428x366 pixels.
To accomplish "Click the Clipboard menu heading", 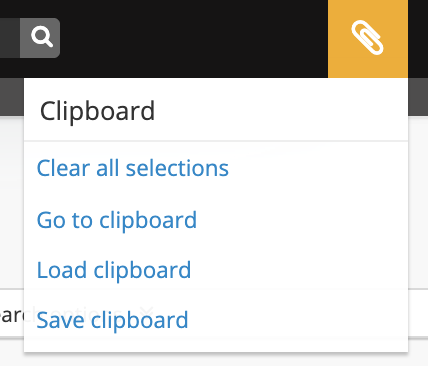I will click(97, 111).
